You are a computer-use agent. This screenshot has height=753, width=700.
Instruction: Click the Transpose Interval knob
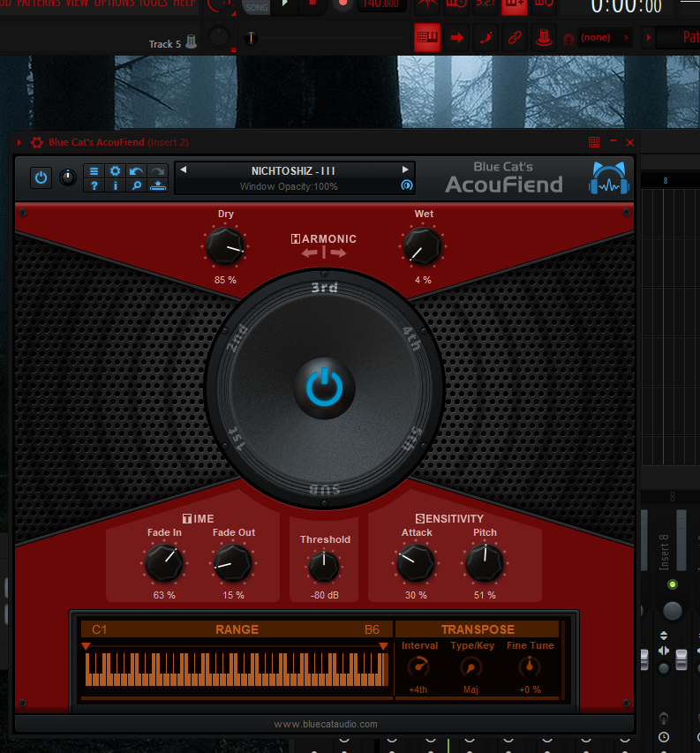[x=418, y=667]
